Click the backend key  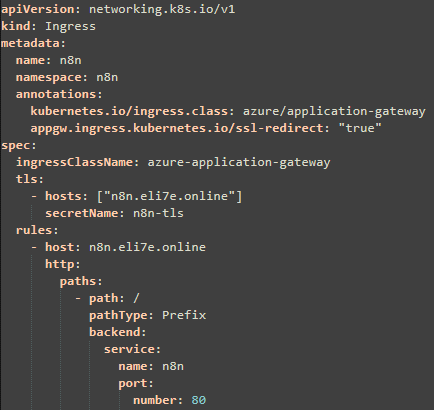[x=114, y=332]
